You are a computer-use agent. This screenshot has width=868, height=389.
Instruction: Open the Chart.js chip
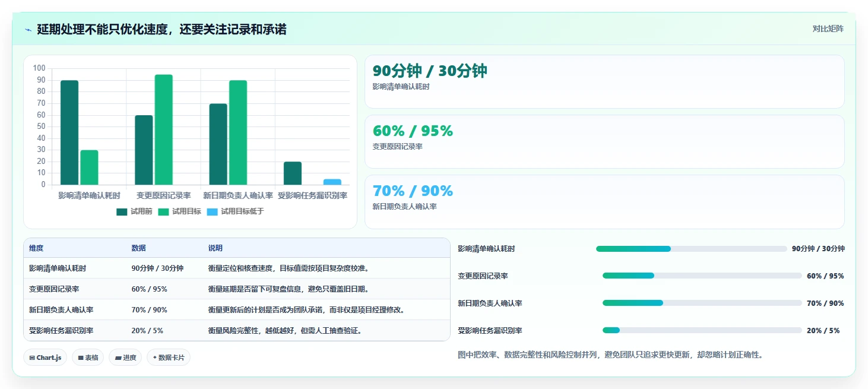(45, 358)
